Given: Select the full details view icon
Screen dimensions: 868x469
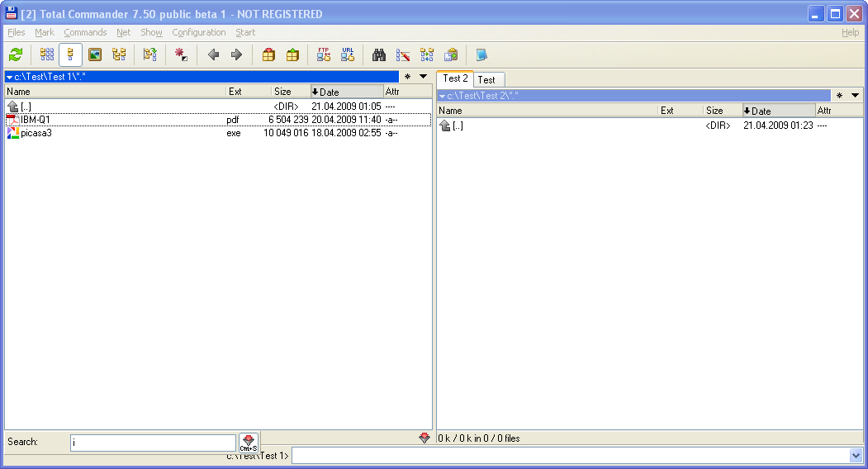Looking at the screenshot, I should point(70,54).
